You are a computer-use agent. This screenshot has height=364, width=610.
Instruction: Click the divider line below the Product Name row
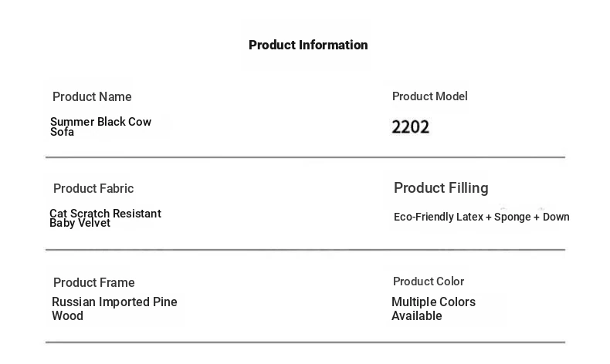(305, 157)
